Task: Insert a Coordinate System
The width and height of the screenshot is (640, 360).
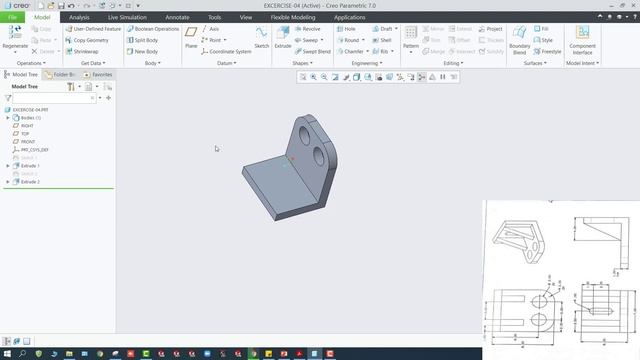Action: pos(226,51)
